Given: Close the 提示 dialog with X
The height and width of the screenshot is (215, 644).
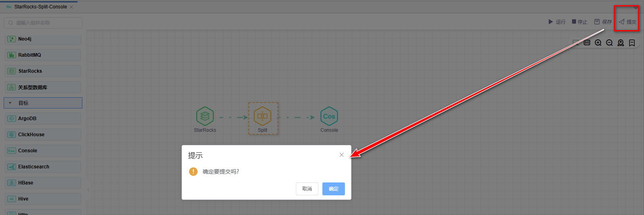Looking at the screenshot, I should [341, 155].
